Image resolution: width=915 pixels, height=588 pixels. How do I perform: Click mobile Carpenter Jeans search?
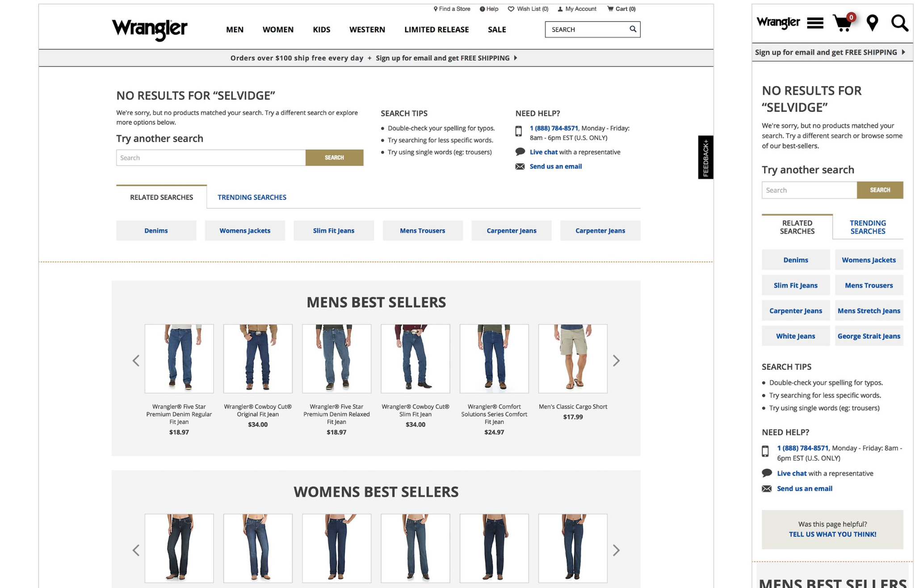[x=795, y=311]
